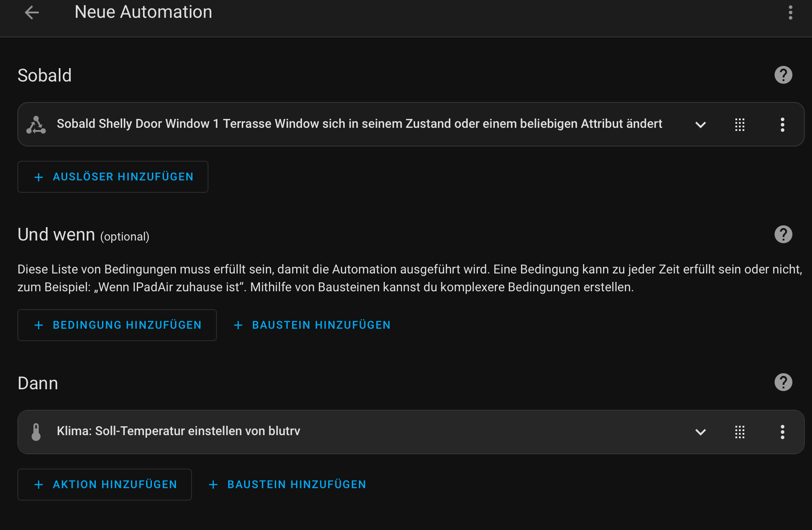Go back using the top-left arrow
This screenshot has width=812, height=530.
point(32,12)
